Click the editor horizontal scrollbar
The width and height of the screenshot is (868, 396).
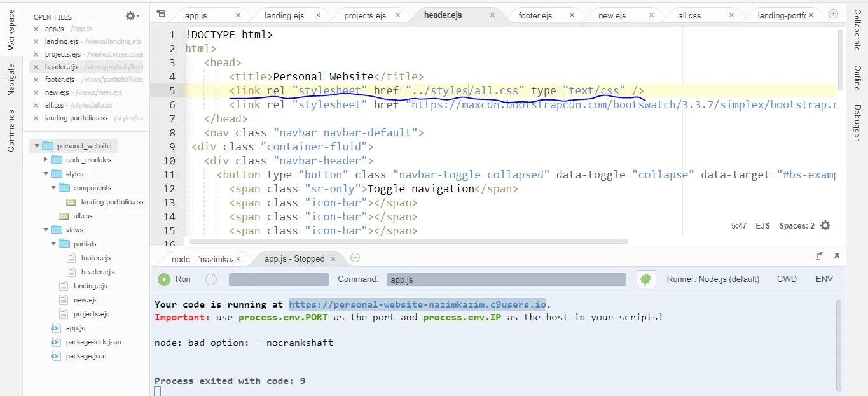pos(409,241)
